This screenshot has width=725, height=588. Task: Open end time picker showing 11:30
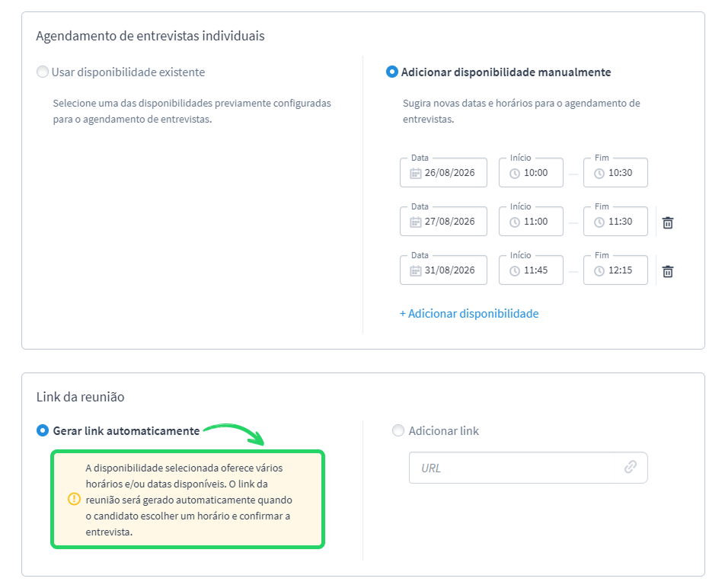[x=615, y=222]
